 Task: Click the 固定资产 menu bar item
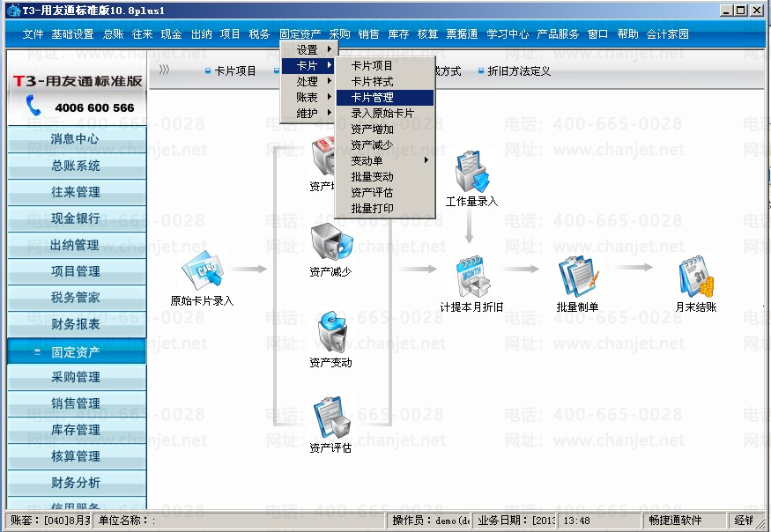click(x=300, y=34)
